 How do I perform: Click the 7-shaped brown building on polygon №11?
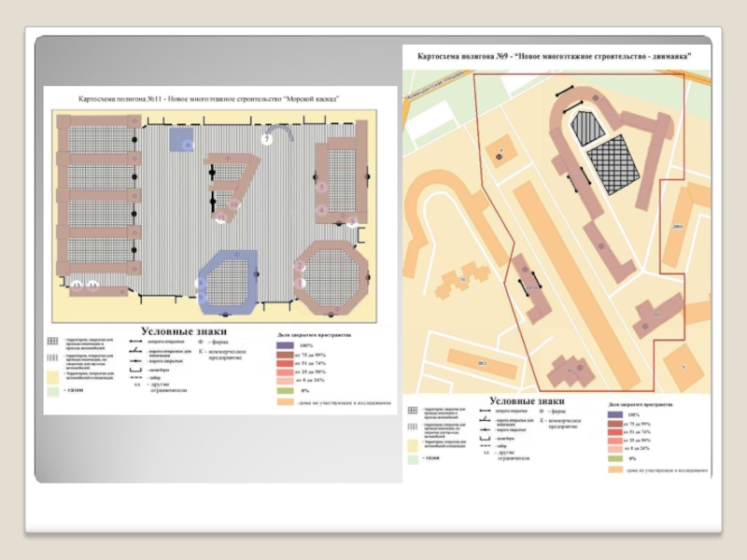click(234, 187)
